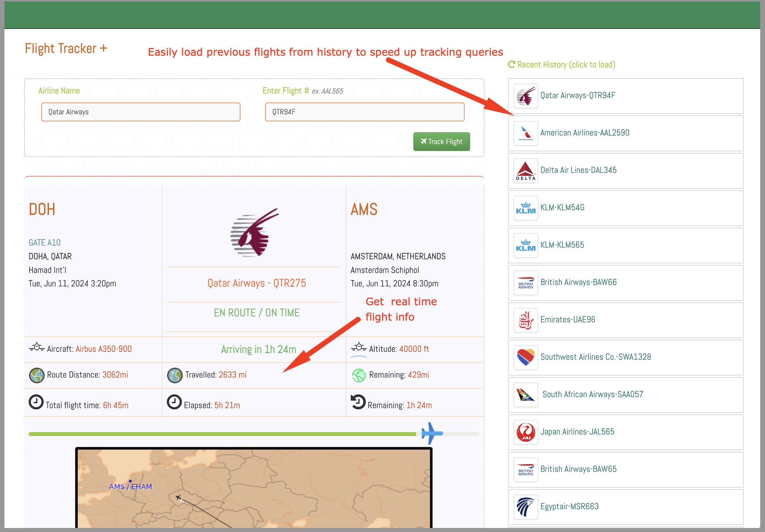
Task: Click the Qatar Airways logo in history
Action: point(526,96)
